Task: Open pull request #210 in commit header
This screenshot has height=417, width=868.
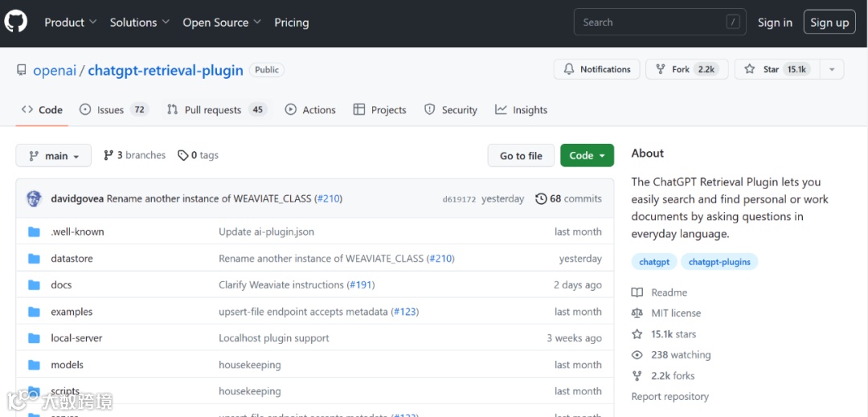Action: [328, 198]
